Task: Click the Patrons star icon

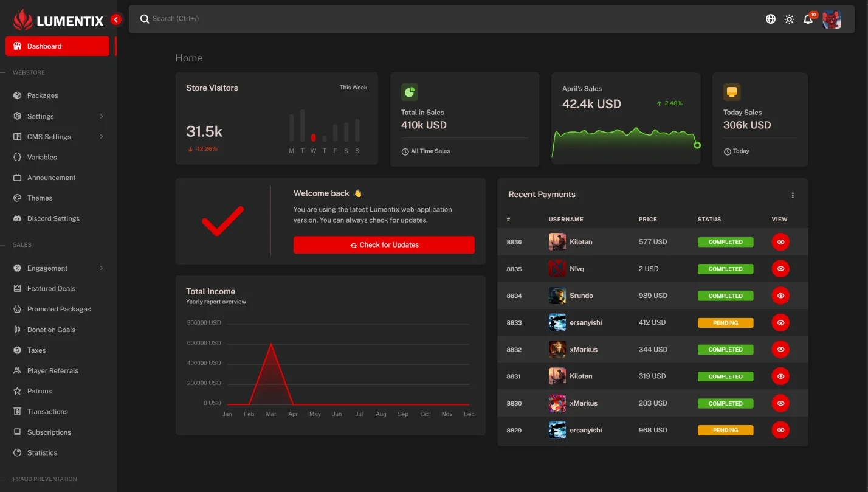Action: tap(17, 391)
